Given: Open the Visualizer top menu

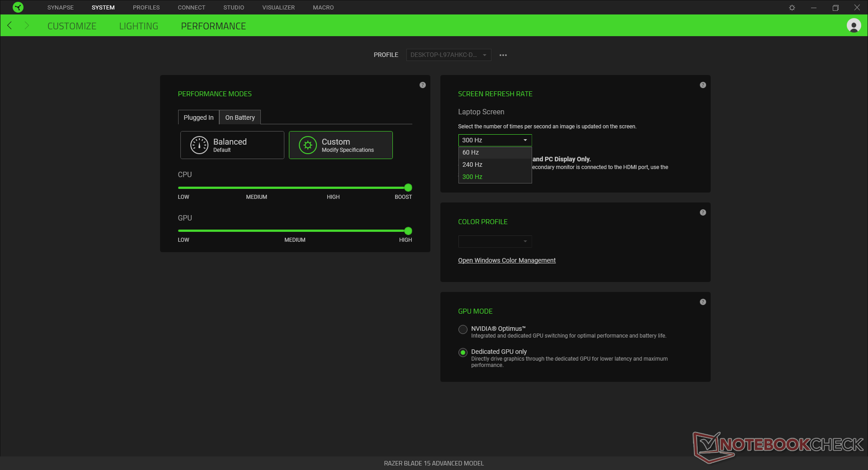Looking at the screenshot, I should click(x=278, y=8).
